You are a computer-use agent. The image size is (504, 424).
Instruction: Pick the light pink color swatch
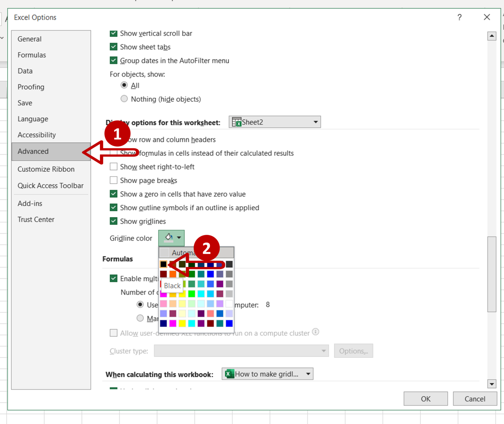pyautogui.click(x=163, y=303)
